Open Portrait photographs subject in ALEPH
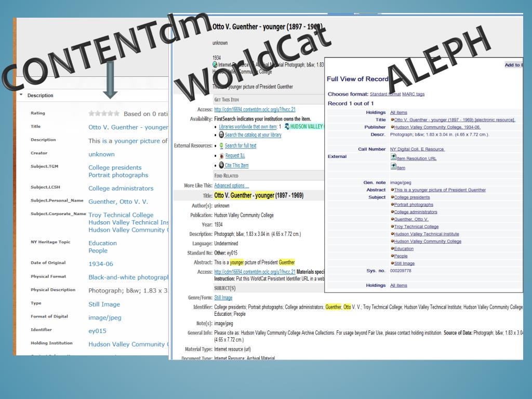The image size is (532, 399). [x=414, y=205]
